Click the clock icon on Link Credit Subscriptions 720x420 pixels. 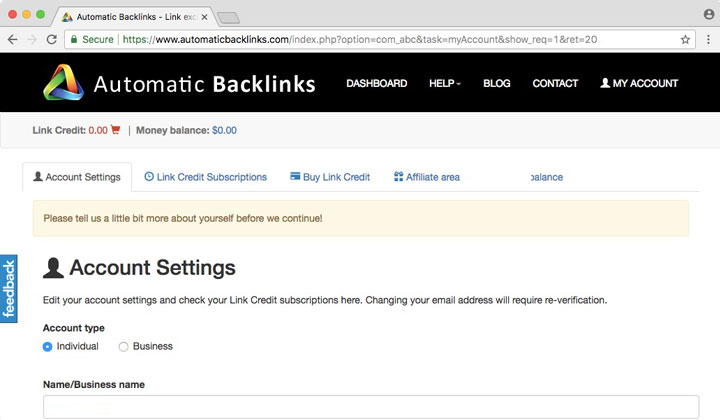pos(149,176)
